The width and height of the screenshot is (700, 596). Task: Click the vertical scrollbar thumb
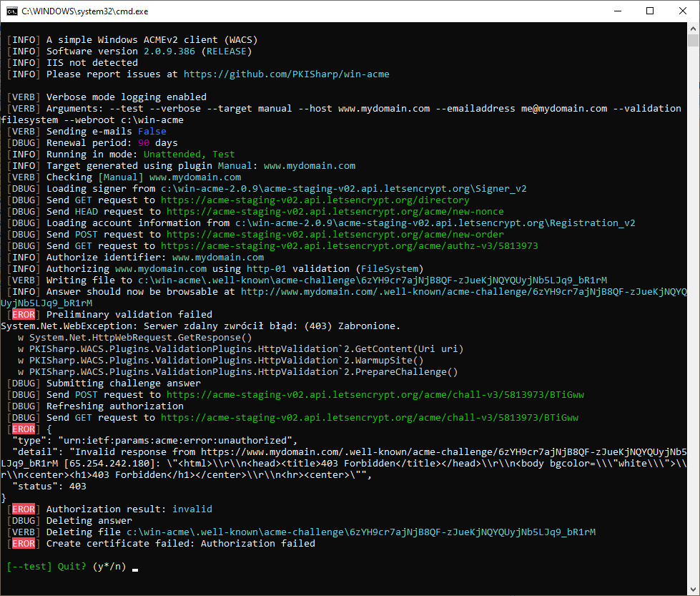point(693,40)
